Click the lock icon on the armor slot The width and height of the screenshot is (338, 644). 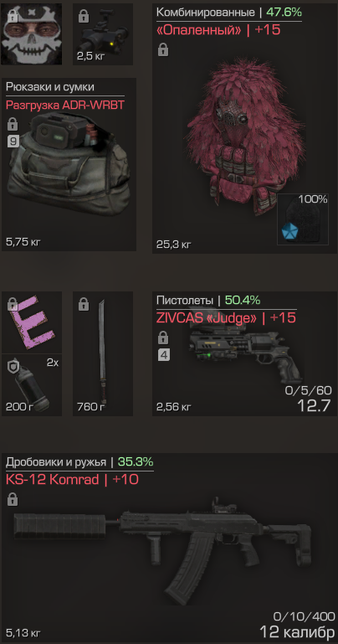pos(162,51)
